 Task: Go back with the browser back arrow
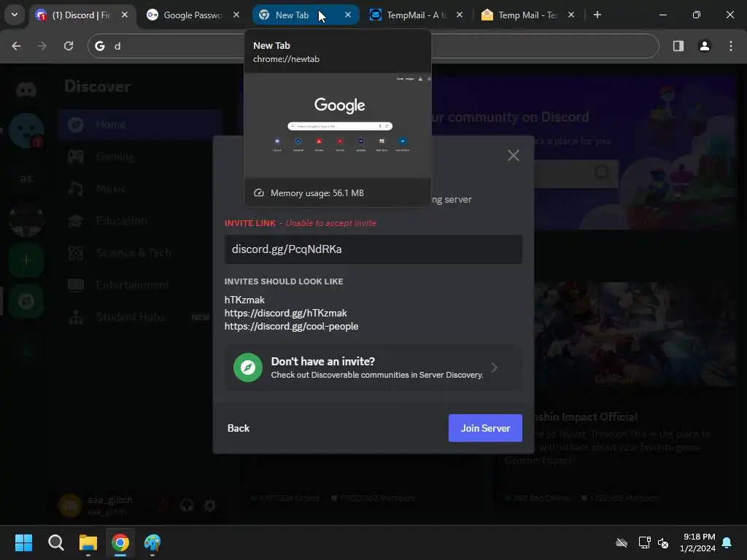(x=16, y=46)
